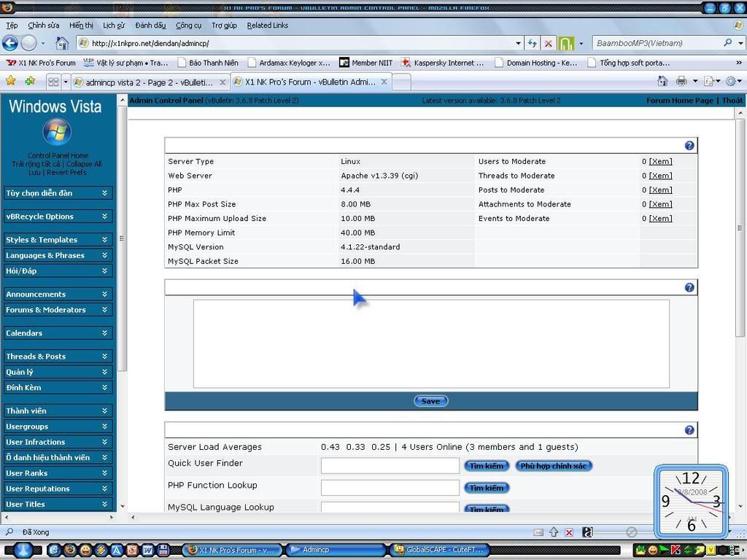The width and height of the screenshot is (747, 560).
Task: Click the Phù hợp chính xác button
Action: [554, 466]
